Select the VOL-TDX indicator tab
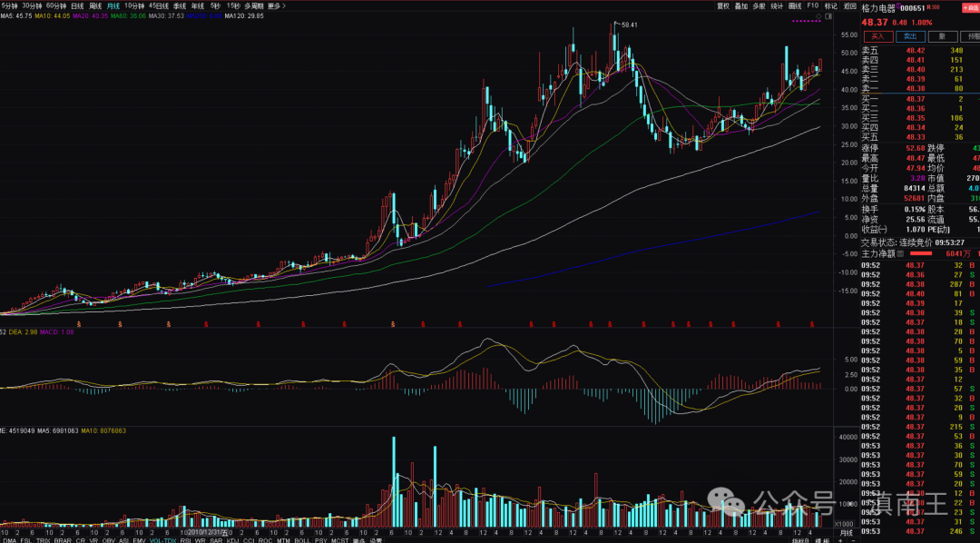The image size is (980, 543). 162,539
